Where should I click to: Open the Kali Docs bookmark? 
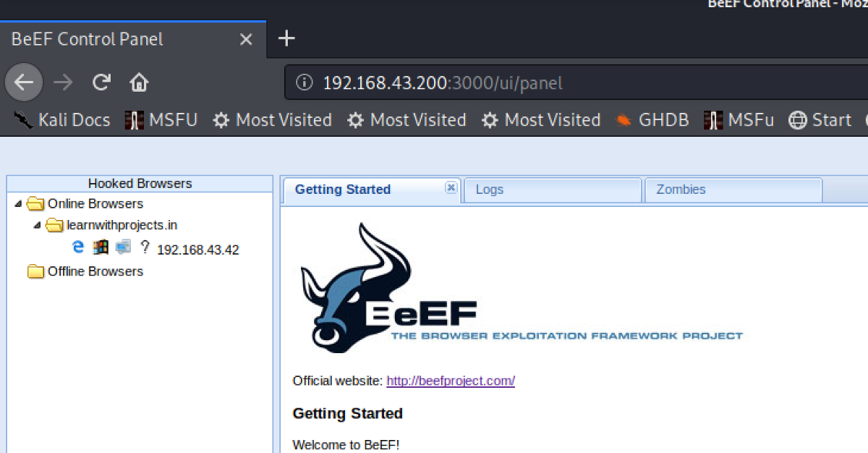[61, 120]
